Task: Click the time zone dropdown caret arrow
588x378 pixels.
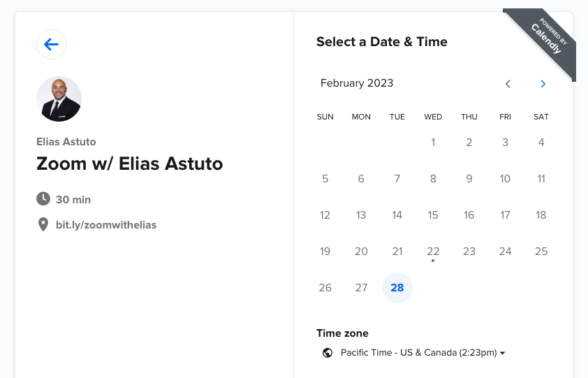Action: (x=503, y=354)
